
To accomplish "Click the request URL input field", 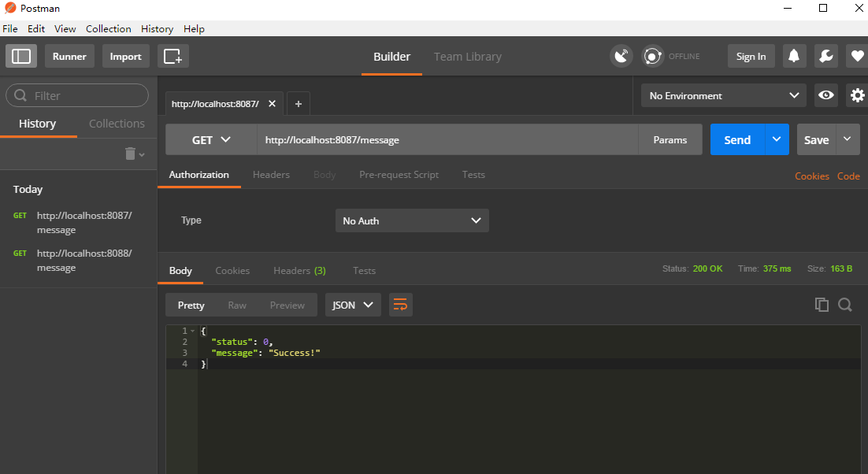I will tap(447, 139).
